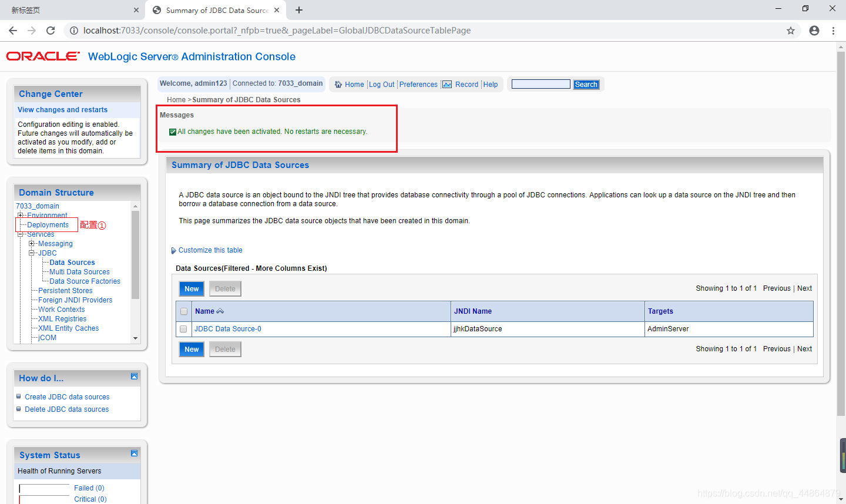
Task: Click the Critical (0) health link
Action: 90,499
